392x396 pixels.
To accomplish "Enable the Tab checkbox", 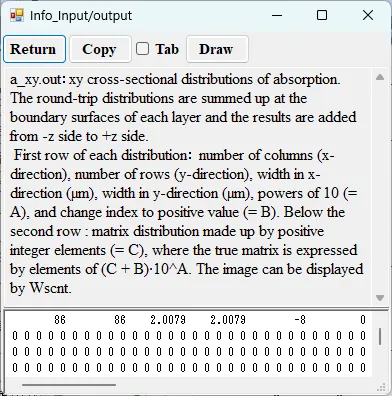I will (142, 49).
